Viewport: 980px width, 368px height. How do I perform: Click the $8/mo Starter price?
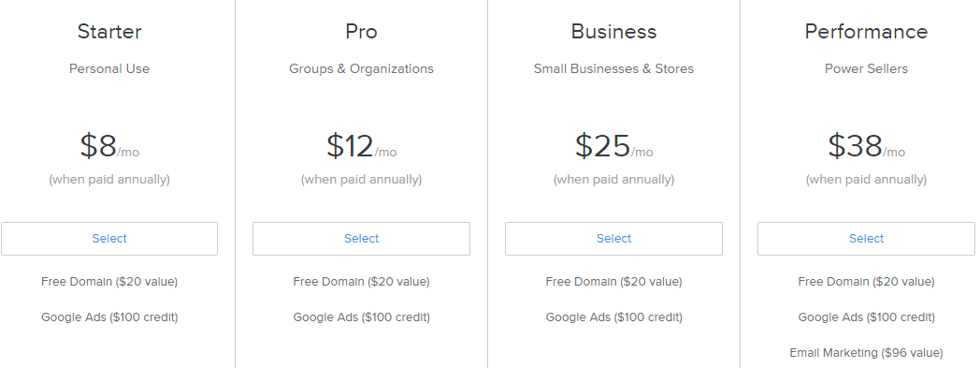click(109, 146)
